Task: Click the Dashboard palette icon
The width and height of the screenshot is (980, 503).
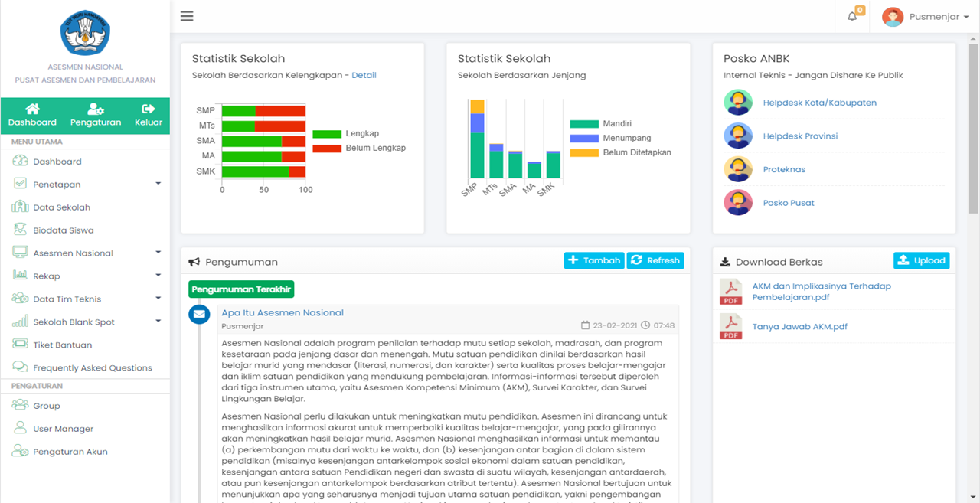Action: 21,161
